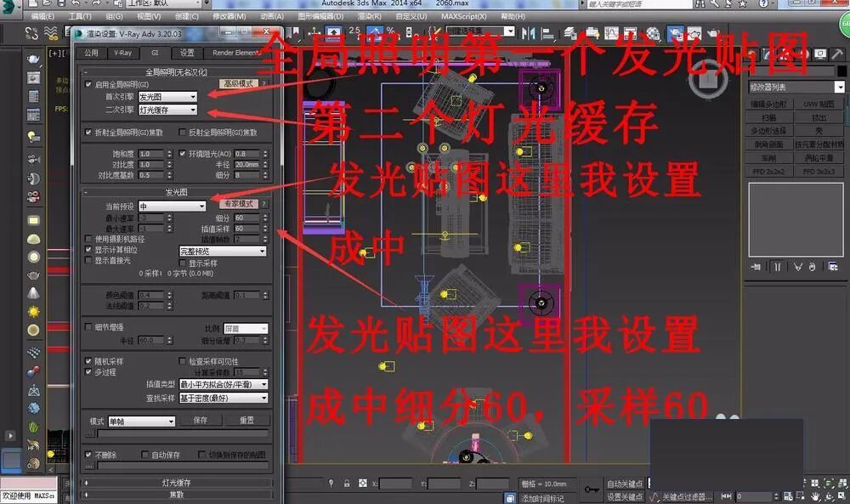Click the 半径 field showing 20.0mm

[x=246, y=164]
